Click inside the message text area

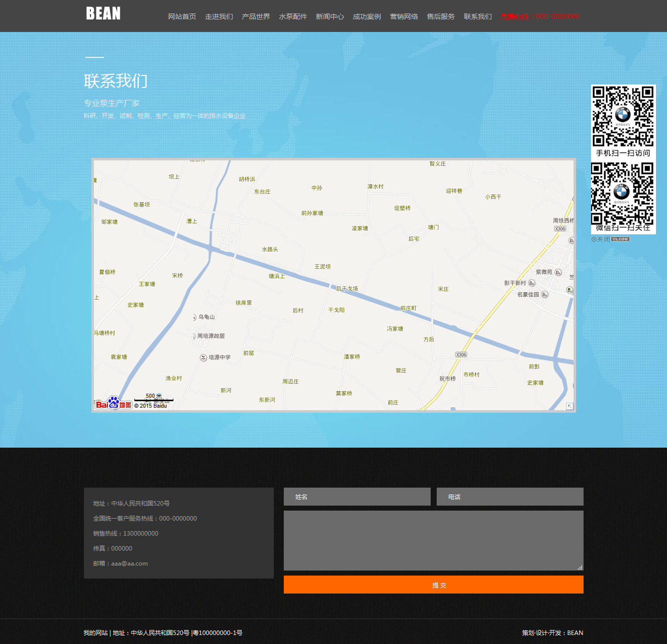pyautogui.click(x=433, y=540)
